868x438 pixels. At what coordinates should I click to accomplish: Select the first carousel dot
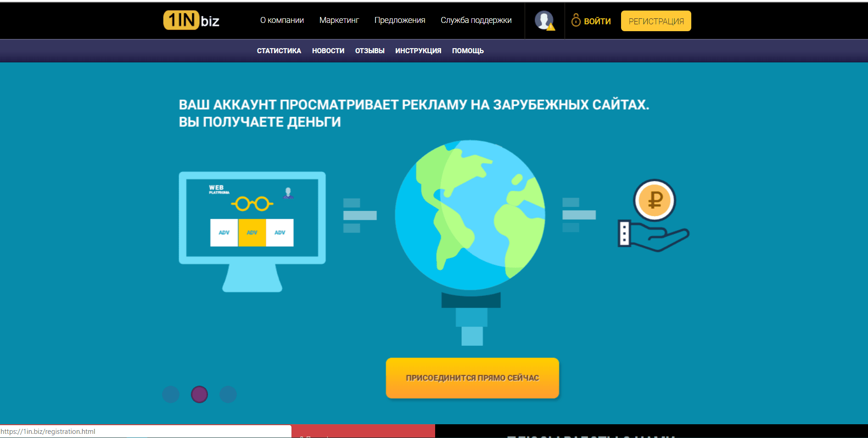170,394
